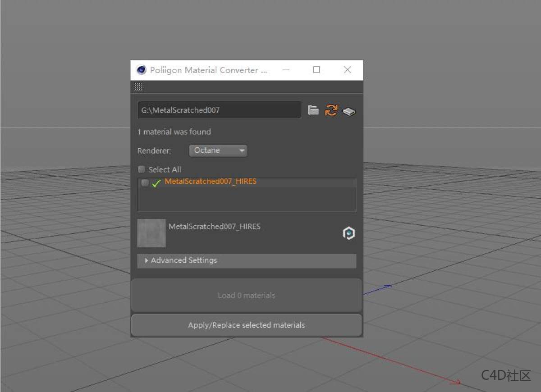Click the orange rescan/refresh icon
Screen dimensions: 541x392
click(331, 109)
